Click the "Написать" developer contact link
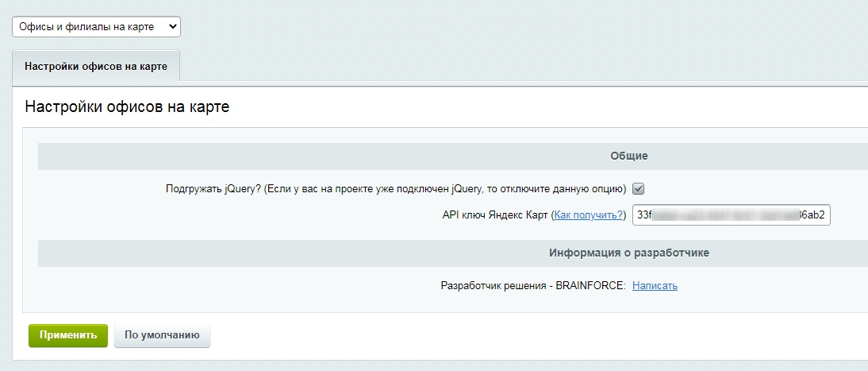868x371 pixels. click(655, 286)
